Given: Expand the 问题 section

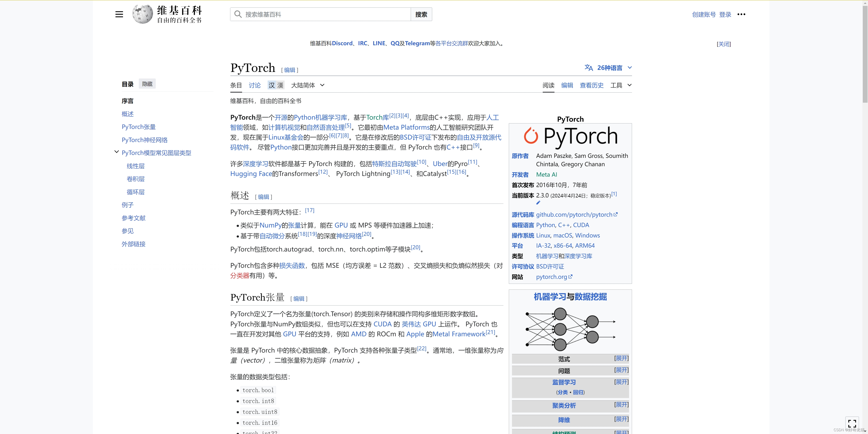Looking at the screenshot, I should coord(621,370).
